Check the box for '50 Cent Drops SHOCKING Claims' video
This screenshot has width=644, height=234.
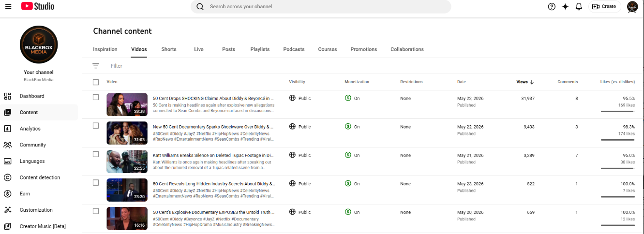tap(96, 97)
